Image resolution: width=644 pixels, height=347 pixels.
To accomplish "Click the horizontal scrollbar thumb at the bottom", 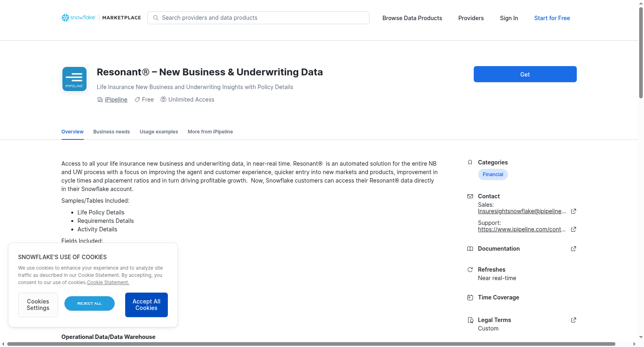I will (x=311, y=344).
